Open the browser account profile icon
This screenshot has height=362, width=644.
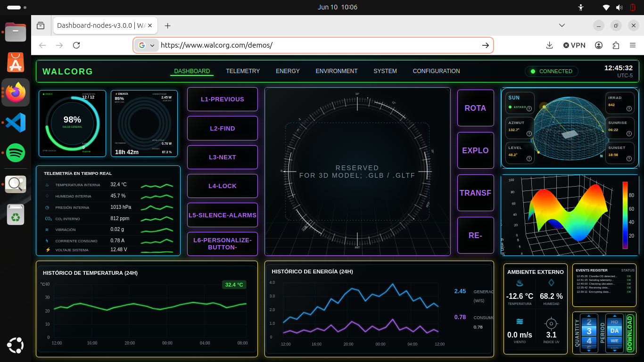click(599, 45)
